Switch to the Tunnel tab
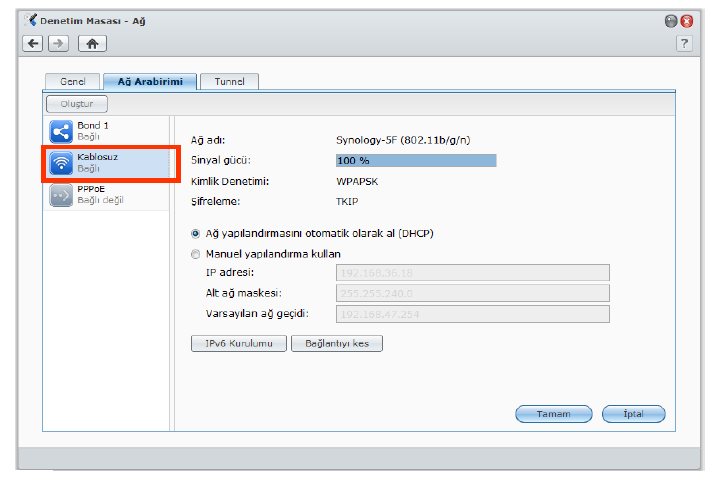728x502 pixels. 229,81
